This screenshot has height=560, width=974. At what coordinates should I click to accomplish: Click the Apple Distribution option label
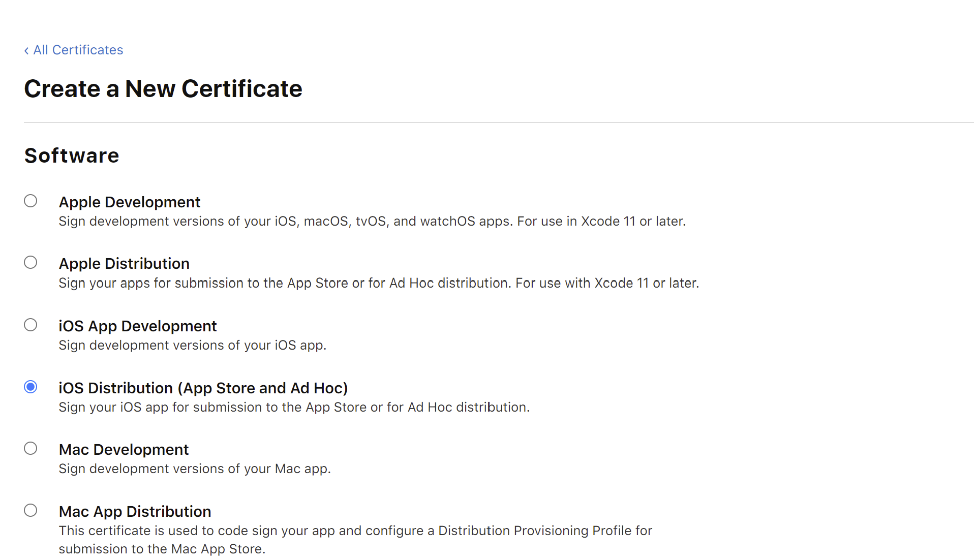[x=124, y=263]
